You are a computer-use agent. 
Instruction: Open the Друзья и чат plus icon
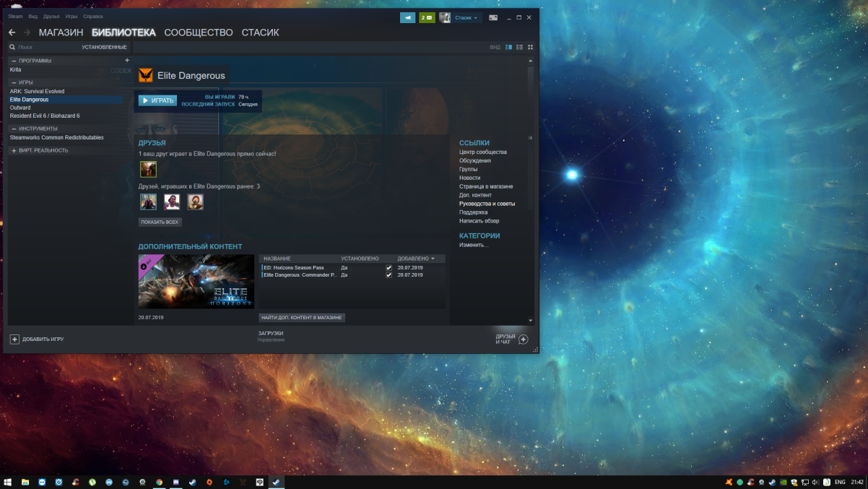click(524, 339)
